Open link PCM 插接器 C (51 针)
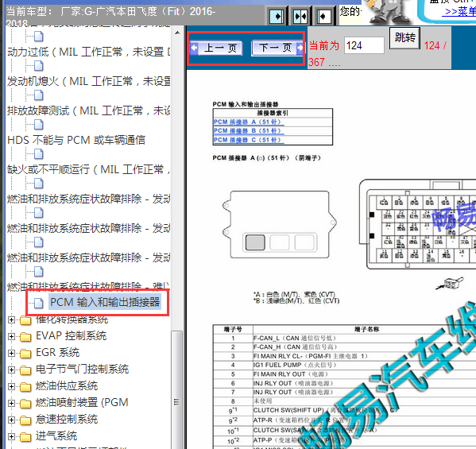This screenshot has height=449, width=476. pos(249,140)
